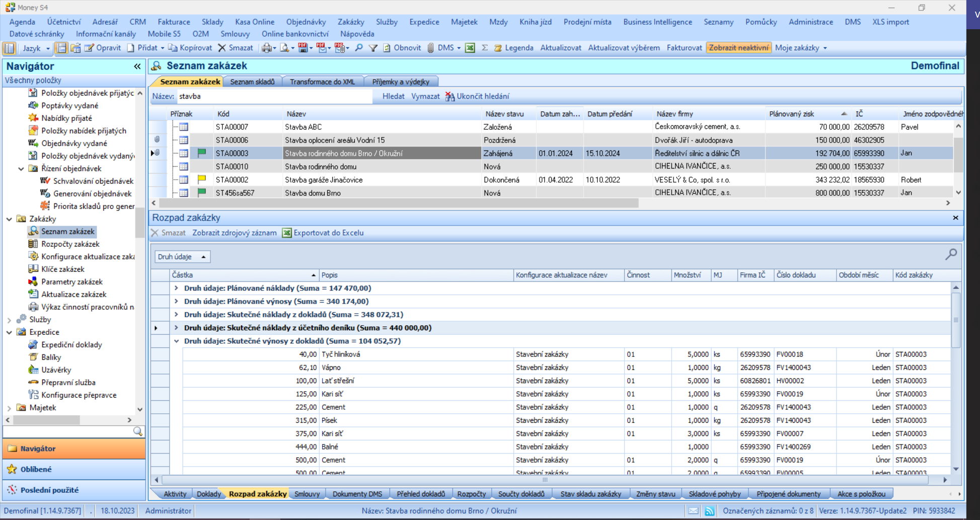The image size is (980, 520).
Task: Click the Smazat delete icon in main toolbar
Action: point(222,48)
